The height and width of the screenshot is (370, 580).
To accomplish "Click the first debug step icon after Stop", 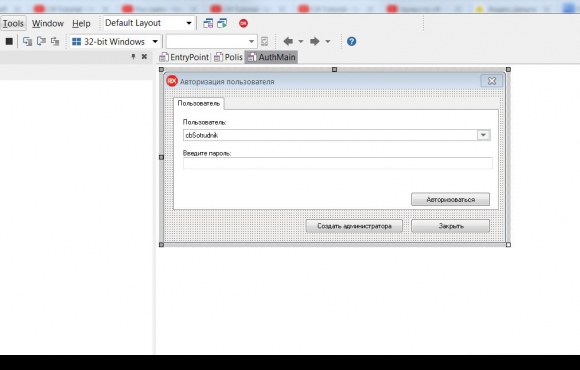I will pyautogui.click(x=27, y=41).
